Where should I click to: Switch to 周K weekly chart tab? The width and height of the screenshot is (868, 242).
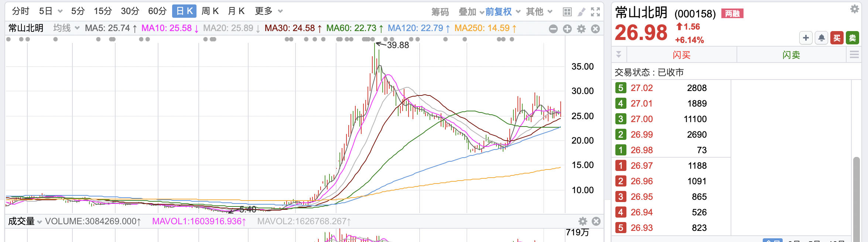click(210, 11)
